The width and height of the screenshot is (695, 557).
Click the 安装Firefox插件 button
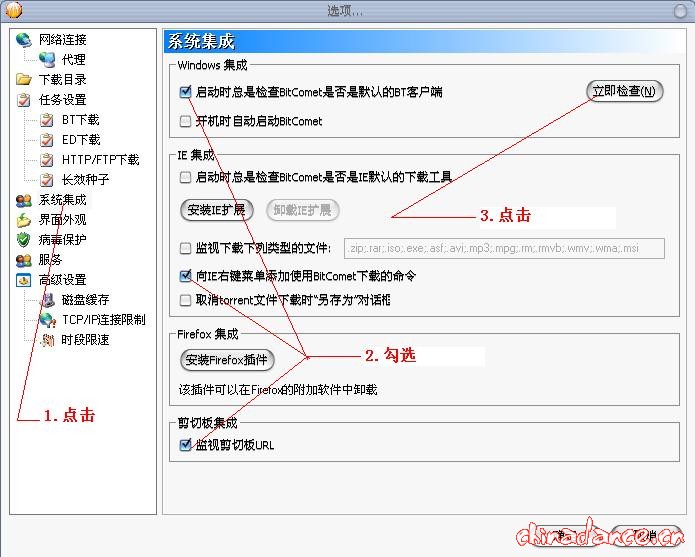point(228,360)
